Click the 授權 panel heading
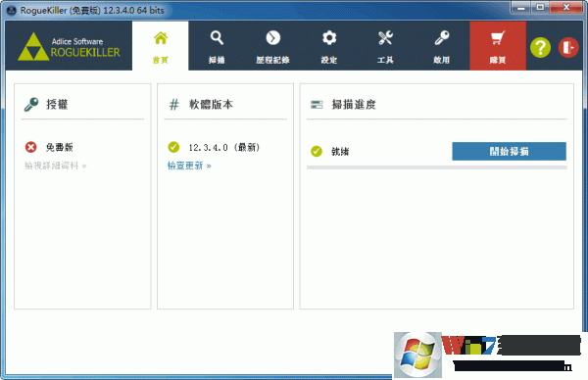The image size is (588, 380). pyautogui.click(x=57, y=104)
